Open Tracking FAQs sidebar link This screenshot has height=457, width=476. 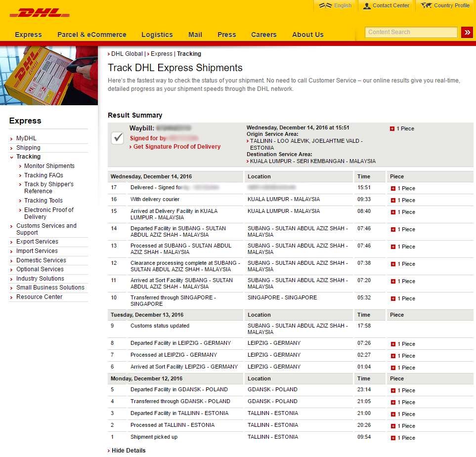[x=43, y=175]
